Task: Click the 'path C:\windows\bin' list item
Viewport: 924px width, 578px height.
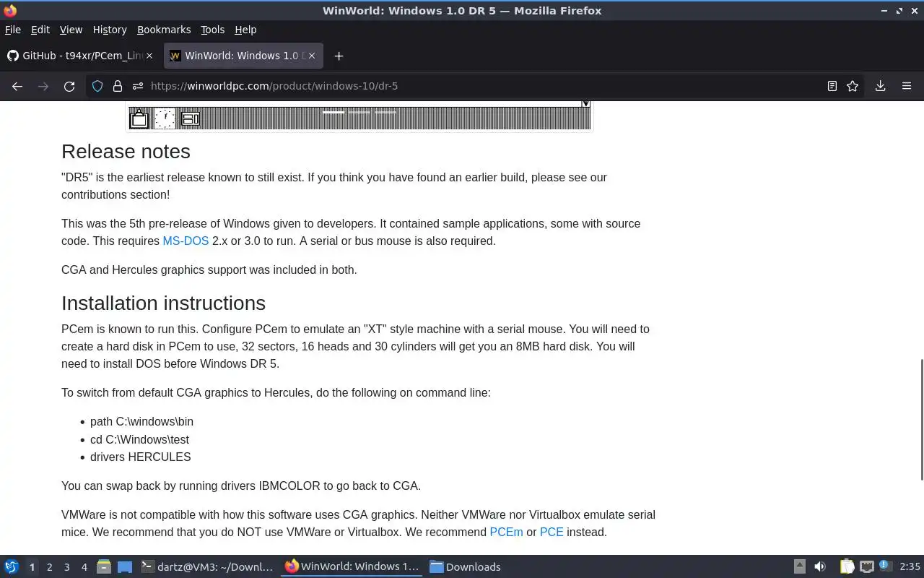Action: [141, 421]
